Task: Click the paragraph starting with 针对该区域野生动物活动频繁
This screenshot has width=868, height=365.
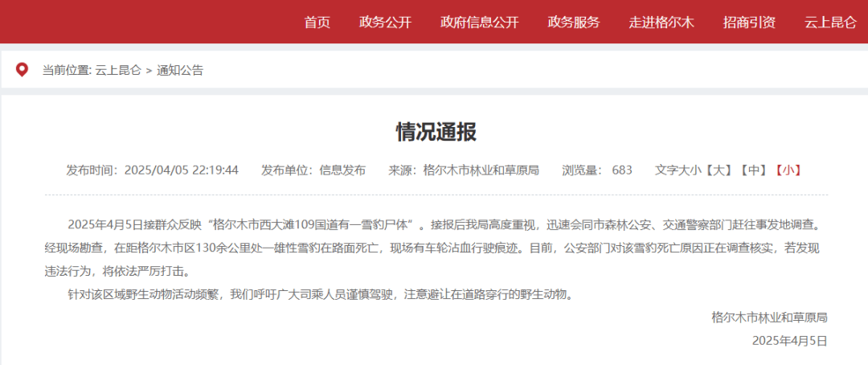Action: click(321, 294)
